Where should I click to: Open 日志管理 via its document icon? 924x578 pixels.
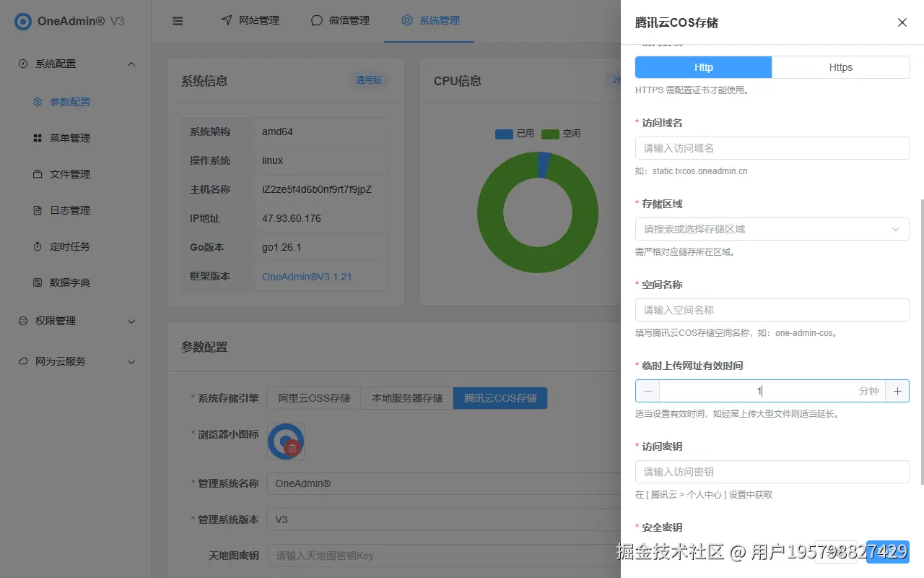tap(38, 210)
